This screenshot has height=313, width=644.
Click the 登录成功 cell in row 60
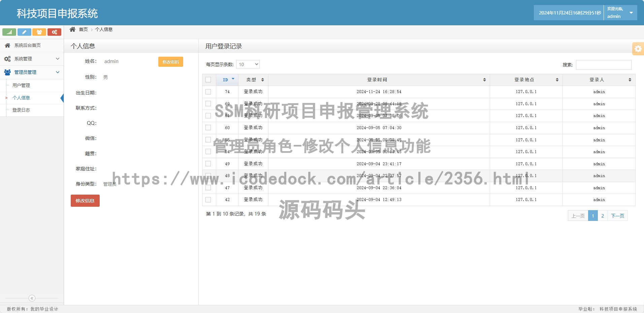pyautogui.click(x=253, y=128)
